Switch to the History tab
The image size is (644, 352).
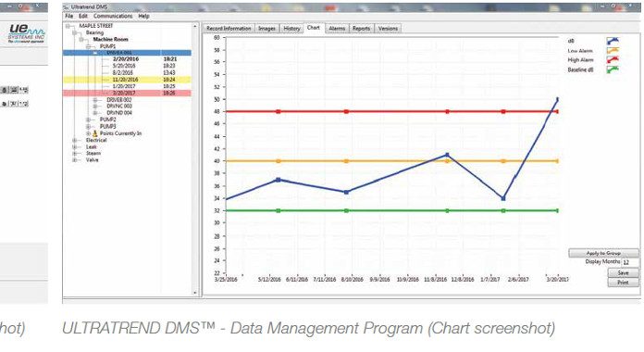tap(291, 29)
